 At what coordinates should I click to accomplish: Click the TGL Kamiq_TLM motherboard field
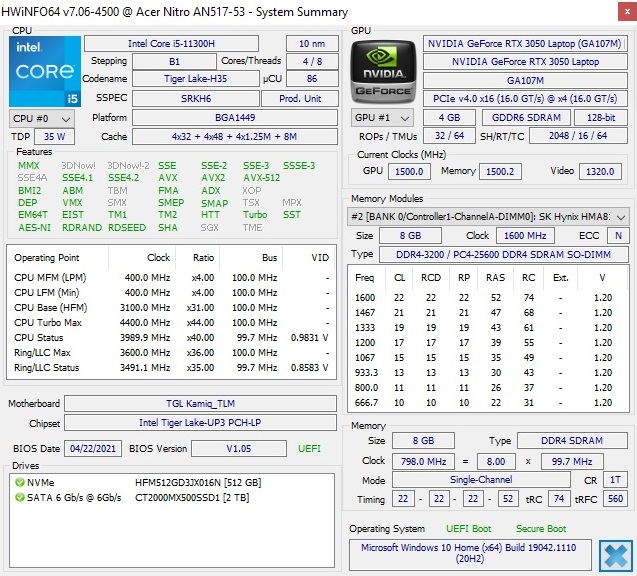pos(200,405)
